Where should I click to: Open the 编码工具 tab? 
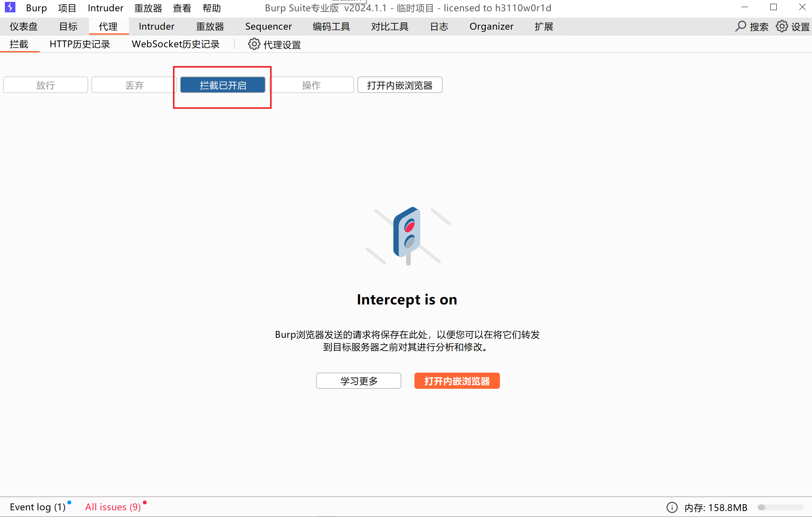click(x=331, y=26)
